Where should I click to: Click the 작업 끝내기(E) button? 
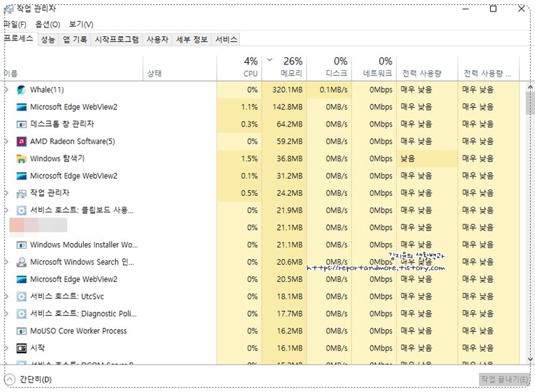pyautogui.click(x=505, y=380)
